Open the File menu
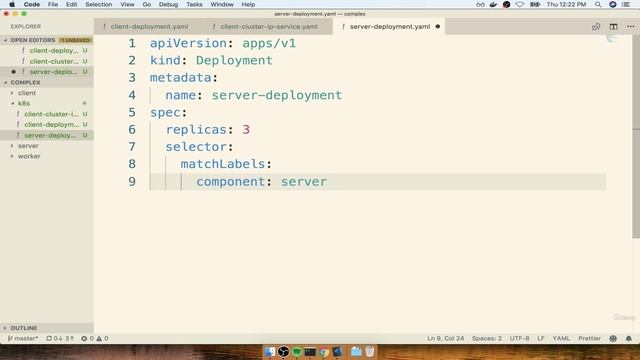Image resolution: width=640 pixels, height=360 pixels. tap(53, 4)
